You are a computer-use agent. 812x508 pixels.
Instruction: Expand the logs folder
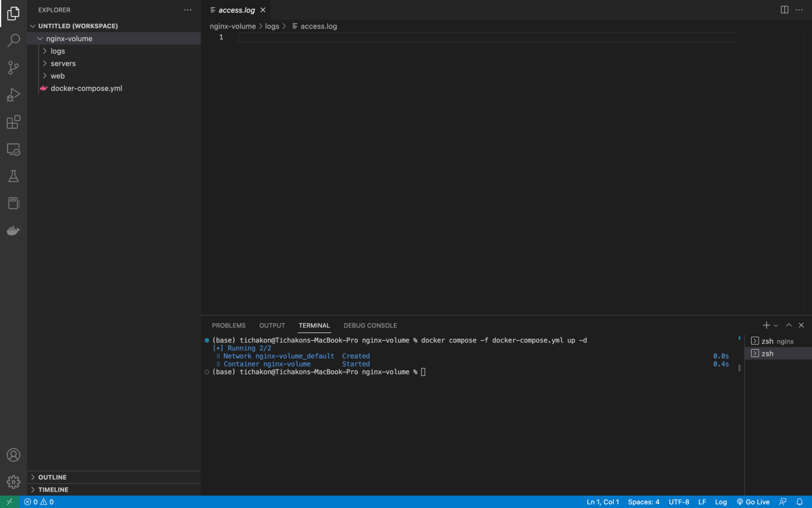click(58, 51)
